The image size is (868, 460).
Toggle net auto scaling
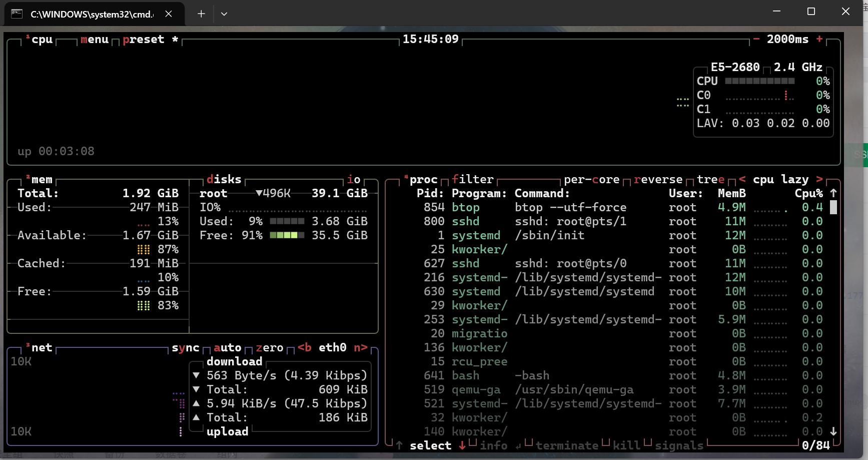pos(228,347)
